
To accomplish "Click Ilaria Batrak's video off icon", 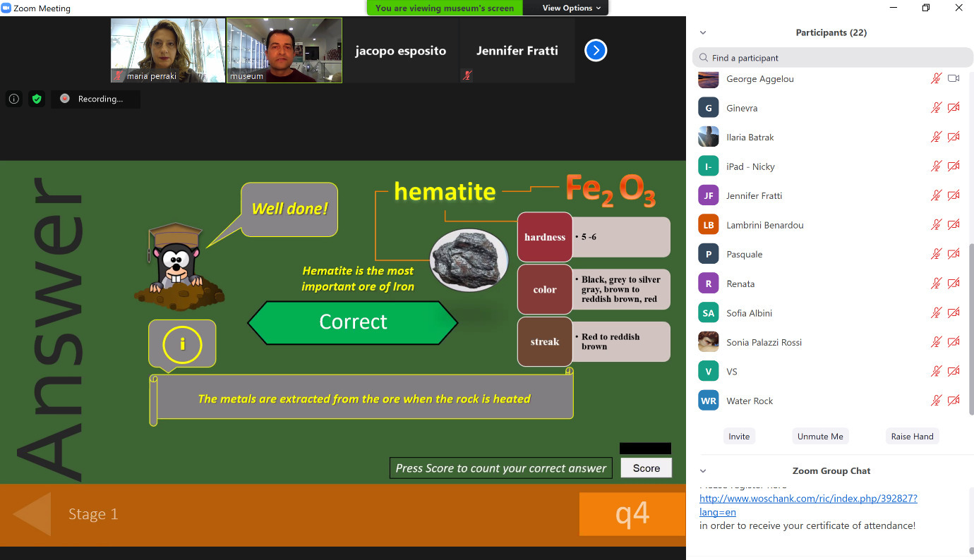I will pos(954,138).
